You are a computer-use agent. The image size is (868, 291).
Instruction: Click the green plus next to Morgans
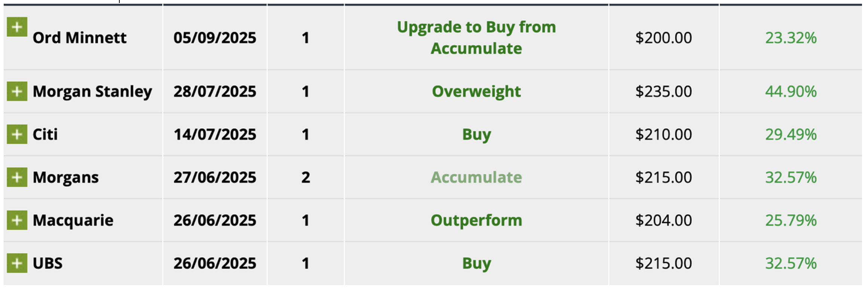pos(17,177)
